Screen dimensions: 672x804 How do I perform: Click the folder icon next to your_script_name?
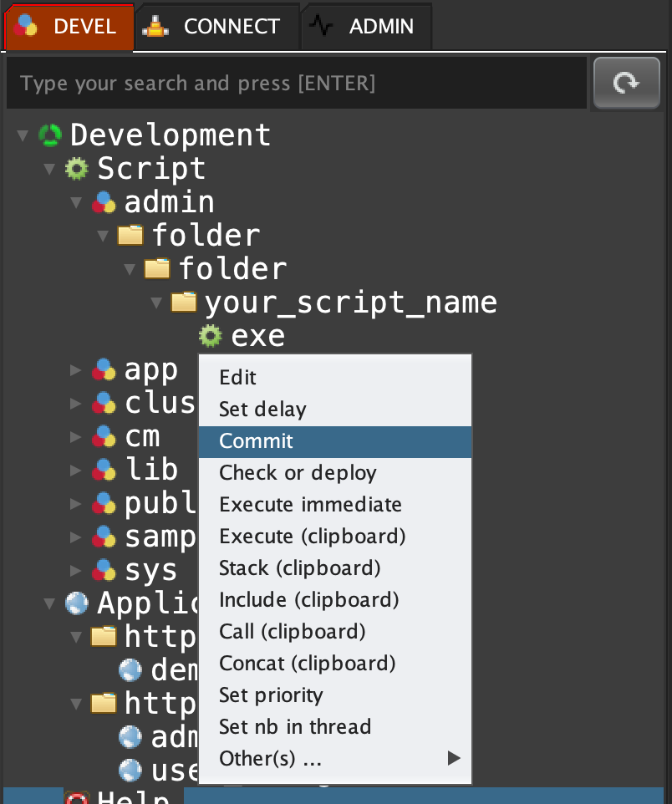184,302
